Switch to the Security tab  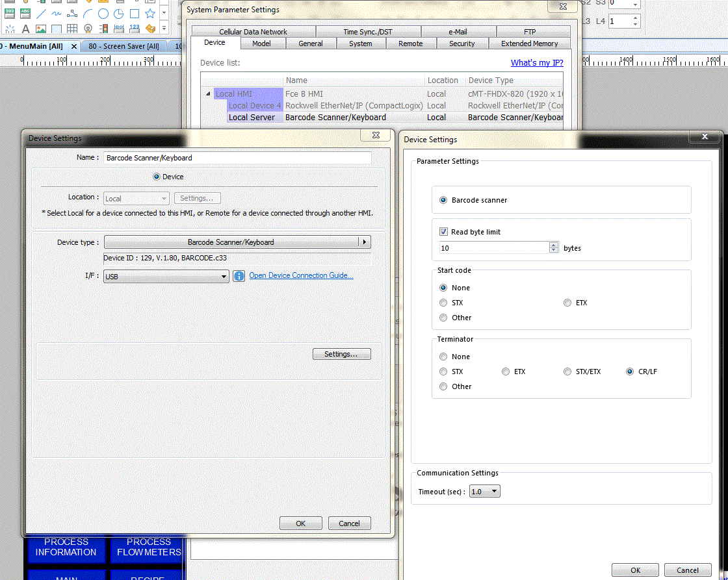(461, 44)
